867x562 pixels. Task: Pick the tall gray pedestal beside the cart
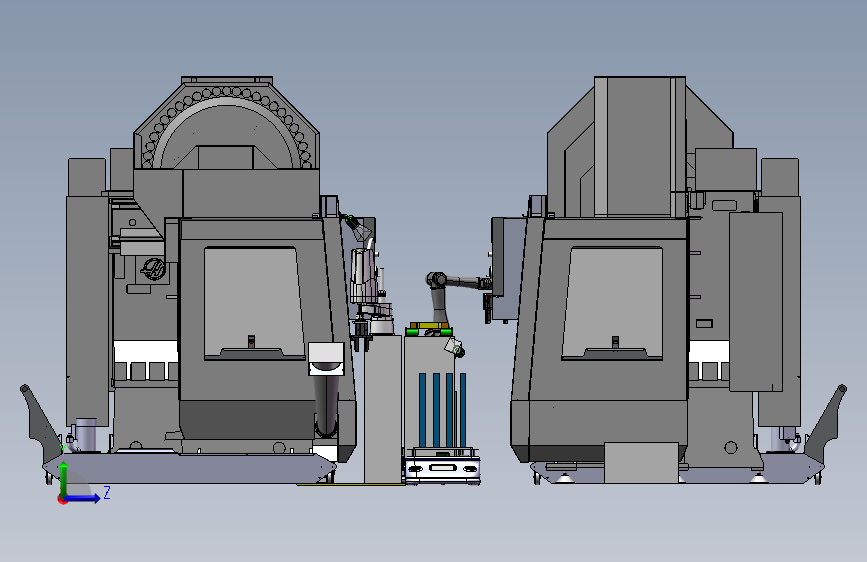click(x=383, y=409)
